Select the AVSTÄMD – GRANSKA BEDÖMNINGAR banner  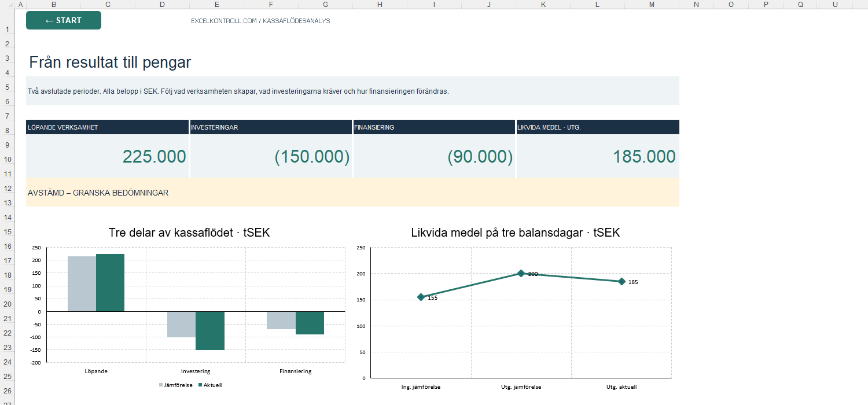tap(352, 193)
